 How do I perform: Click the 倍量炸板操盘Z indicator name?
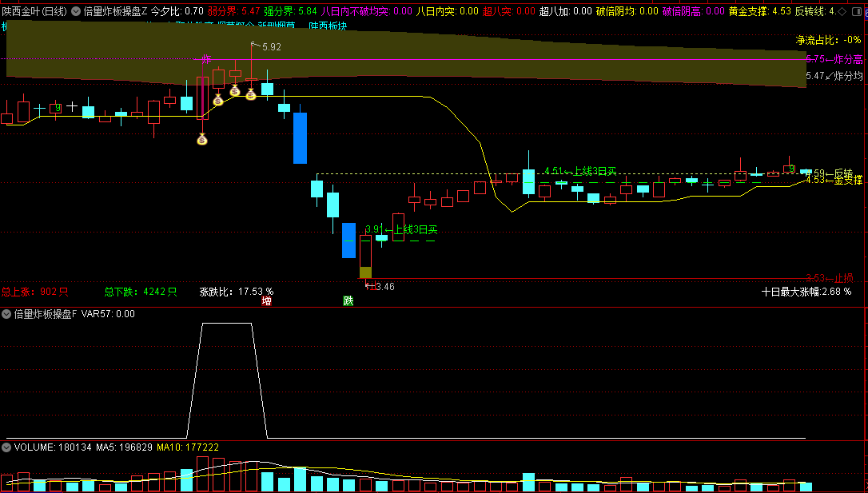(115, 11)
